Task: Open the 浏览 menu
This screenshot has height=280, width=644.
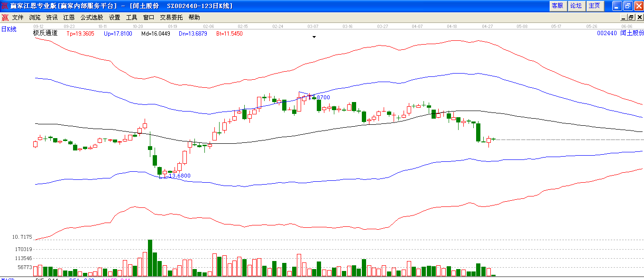Action: [35, 17]
